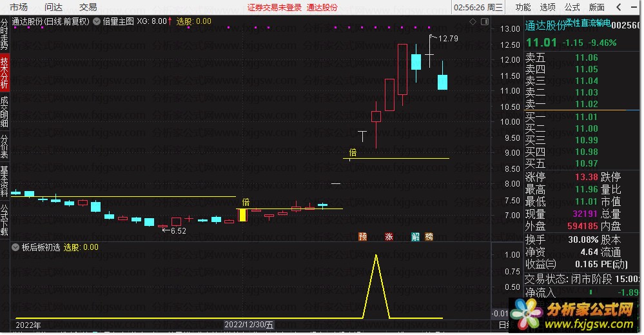Click the tall red candlestick near 12.50
This screenshot has width=644, height=335.
(402, 70)
